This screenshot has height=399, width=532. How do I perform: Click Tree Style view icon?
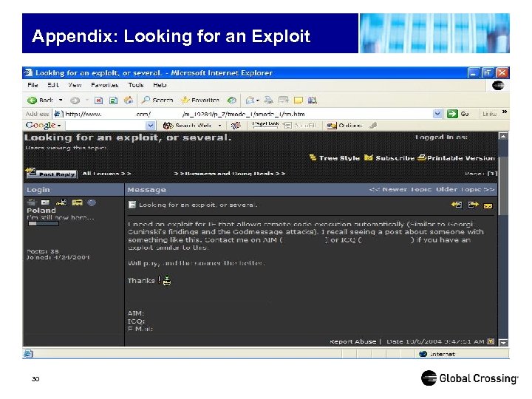coord(313,158)
